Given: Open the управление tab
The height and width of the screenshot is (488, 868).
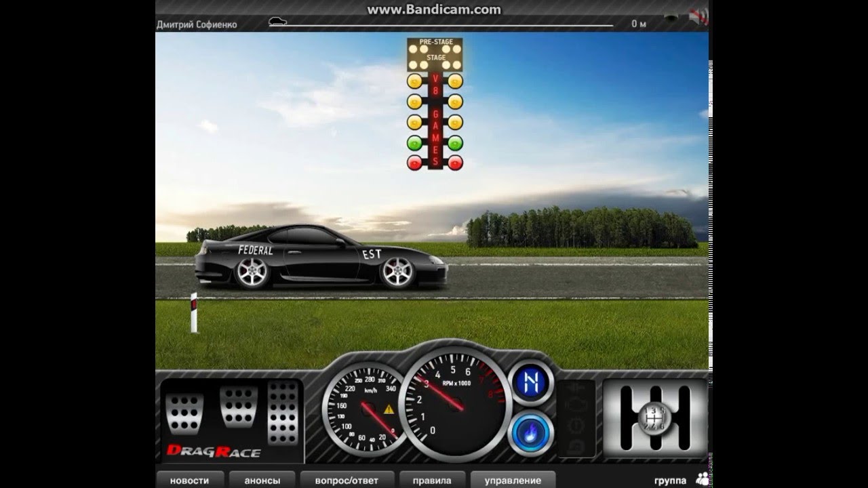Looking at the screenshot, I should click(x=513, y=480).
